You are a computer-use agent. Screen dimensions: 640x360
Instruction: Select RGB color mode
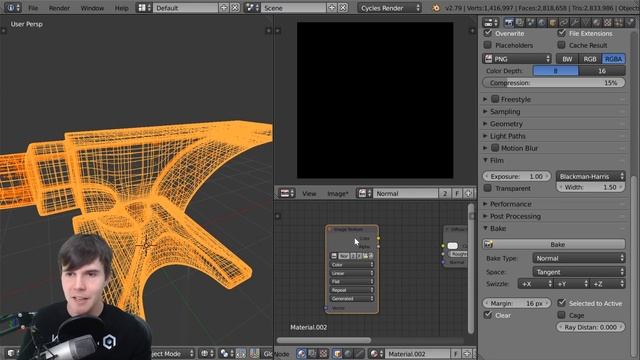click(x=590, y=59)
